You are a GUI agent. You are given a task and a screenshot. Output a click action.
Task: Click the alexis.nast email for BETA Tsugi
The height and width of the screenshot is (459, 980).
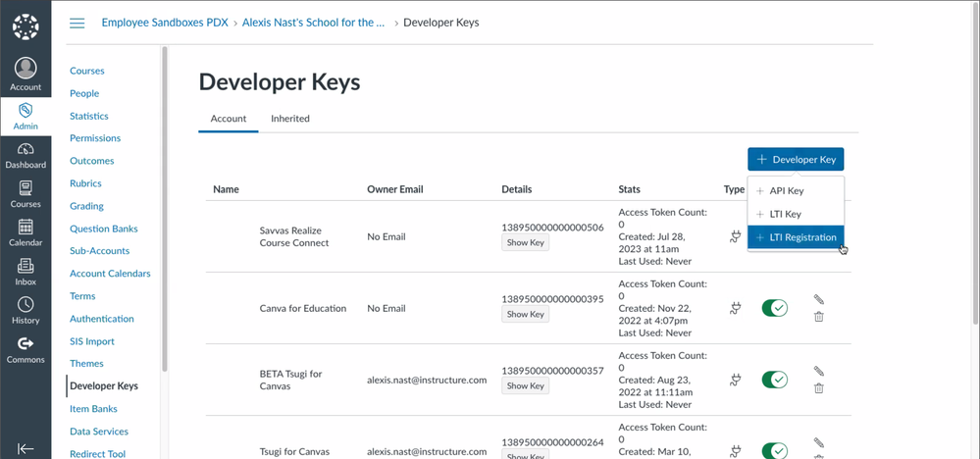[x=427, y=380]
